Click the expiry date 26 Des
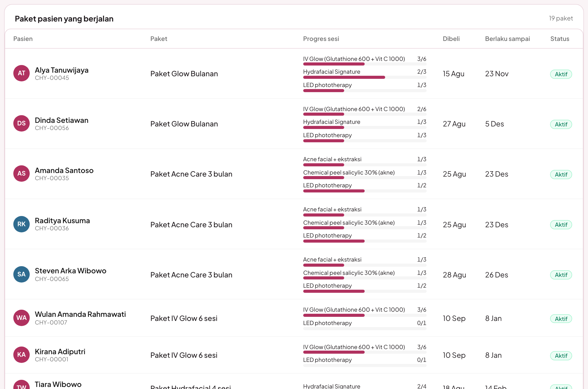The height and width of the screenshot is (389, 588). click(x=497, y=275)
